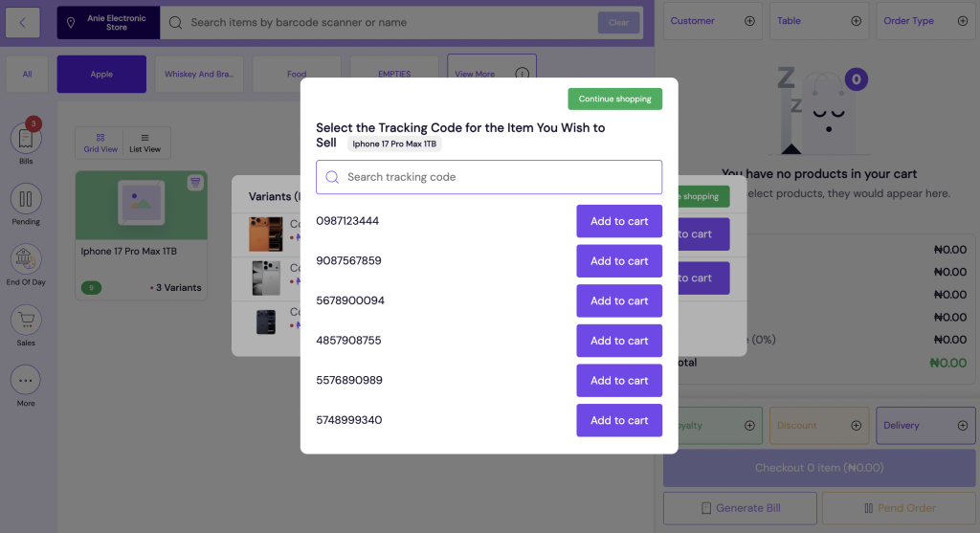Open End Of Day sidebar icon
The image size is (980, 533).
pos(26,260)
